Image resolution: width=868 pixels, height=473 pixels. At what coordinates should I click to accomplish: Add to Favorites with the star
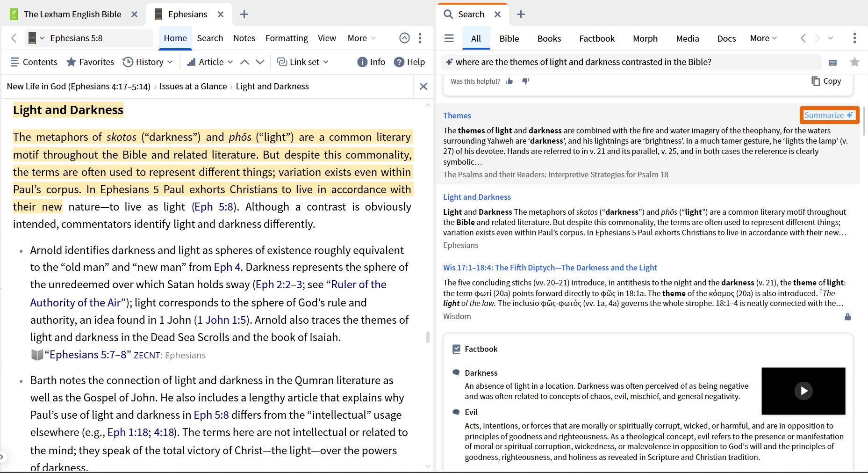[90, 62]
